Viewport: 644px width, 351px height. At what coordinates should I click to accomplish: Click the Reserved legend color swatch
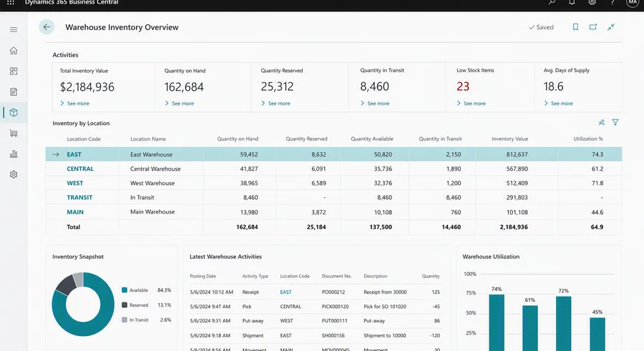pyautogui.click(x=125, y=305)
